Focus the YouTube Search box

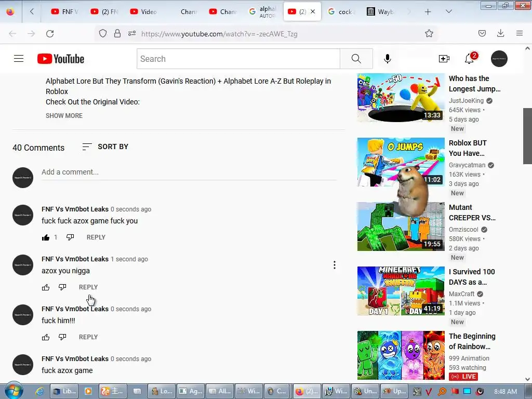point(238,59)
